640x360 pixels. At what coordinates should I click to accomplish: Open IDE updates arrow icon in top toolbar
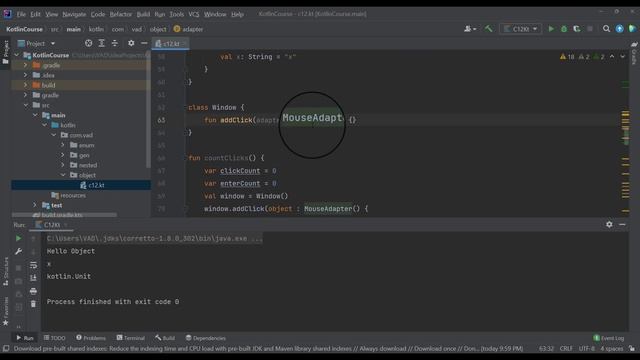click(620, 29)
